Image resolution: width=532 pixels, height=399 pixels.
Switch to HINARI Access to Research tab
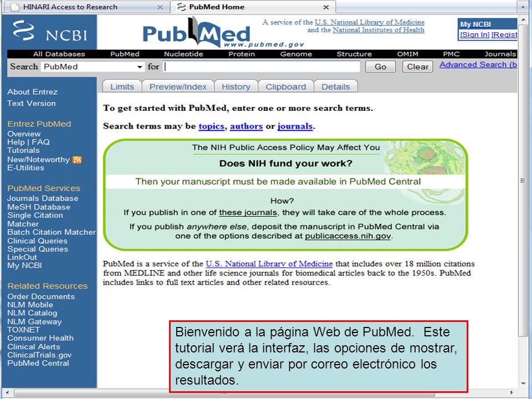point(70,7)
